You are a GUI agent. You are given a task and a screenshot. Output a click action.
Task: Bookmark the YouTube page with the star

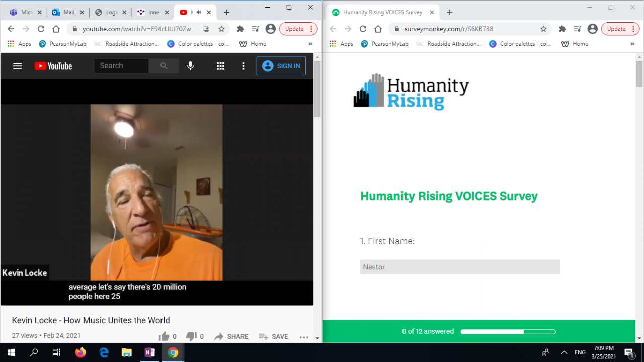pyautogui.click(x=221, y=29)
